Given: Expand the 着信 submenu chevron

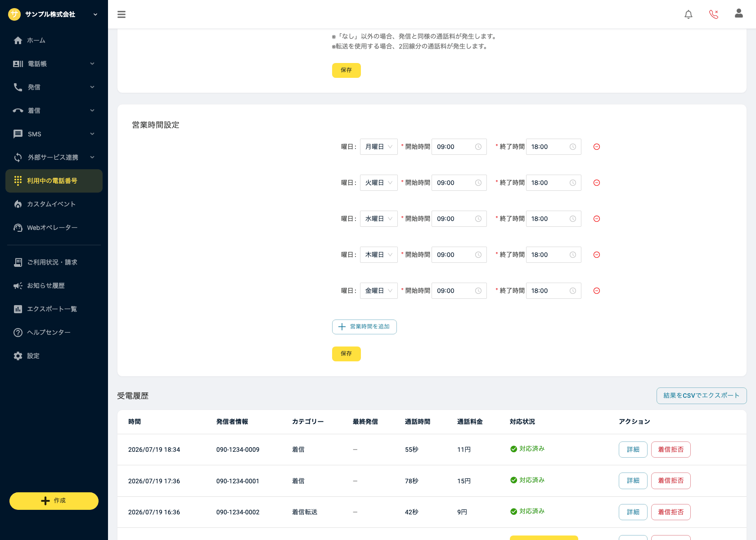Looking at the screenshot, I should pyautogui.click(x=92, y=111).
